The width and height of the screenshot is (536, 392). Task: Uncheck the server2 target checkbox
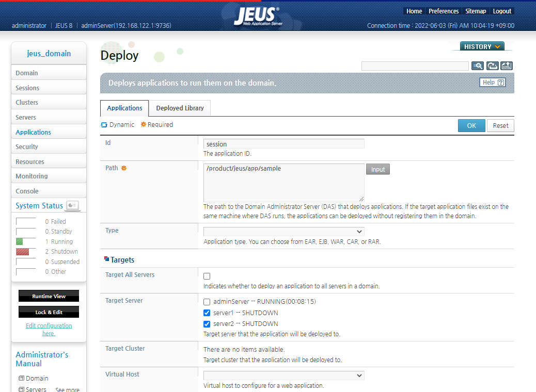[207, 324]
